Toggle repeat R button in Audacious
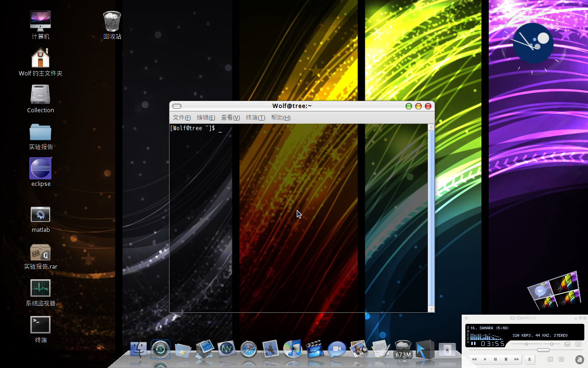 [x=561, y=359]
